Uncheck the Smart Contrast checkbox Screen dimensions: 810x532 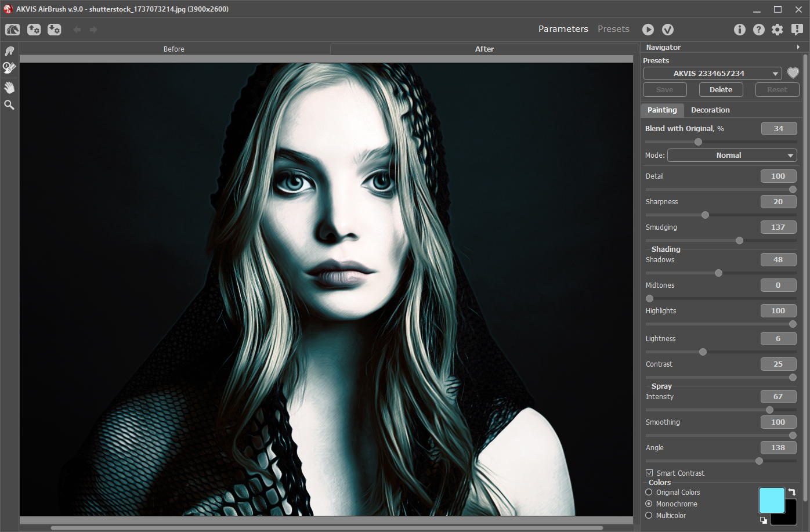(x=649, y=473)
